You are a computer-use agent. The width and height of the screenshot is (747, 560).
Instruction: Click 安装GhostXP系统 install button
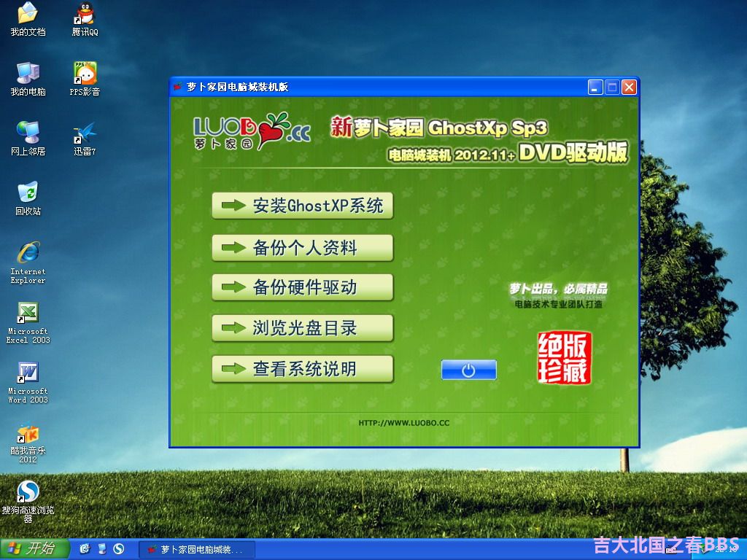pyautogui.click(x=302, y=206)
